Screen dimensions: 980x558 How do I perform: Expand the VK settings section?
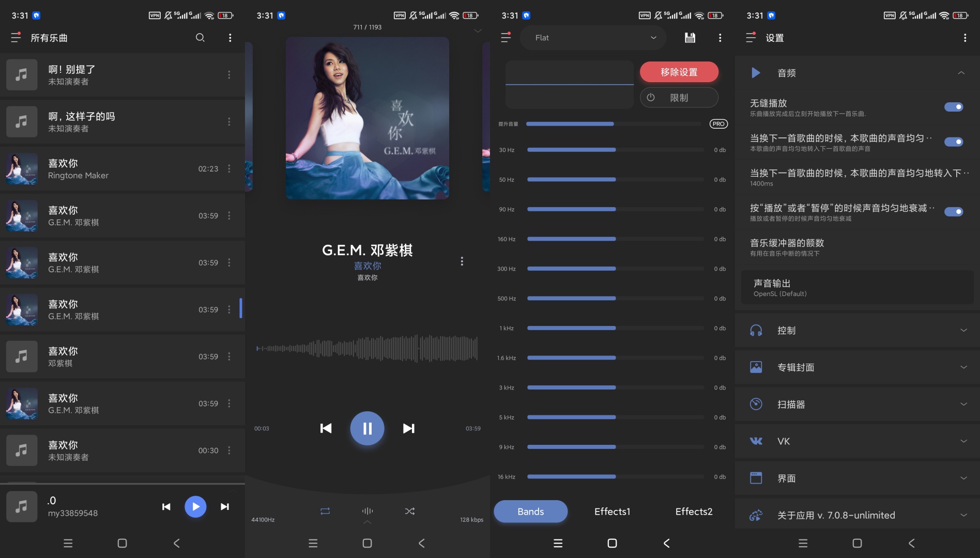pyautogui.click(x=857, y=441)
